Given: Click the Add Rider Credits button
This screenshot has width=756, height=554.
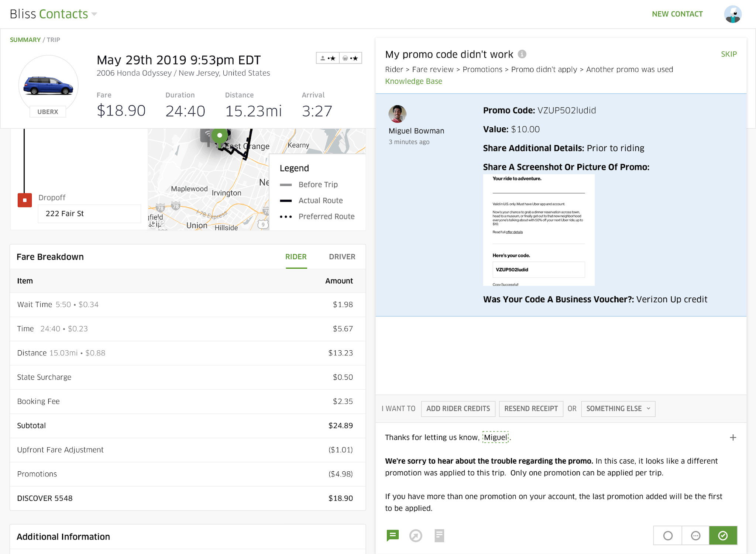Looking at the screenshot, I should tap(458, 409).
